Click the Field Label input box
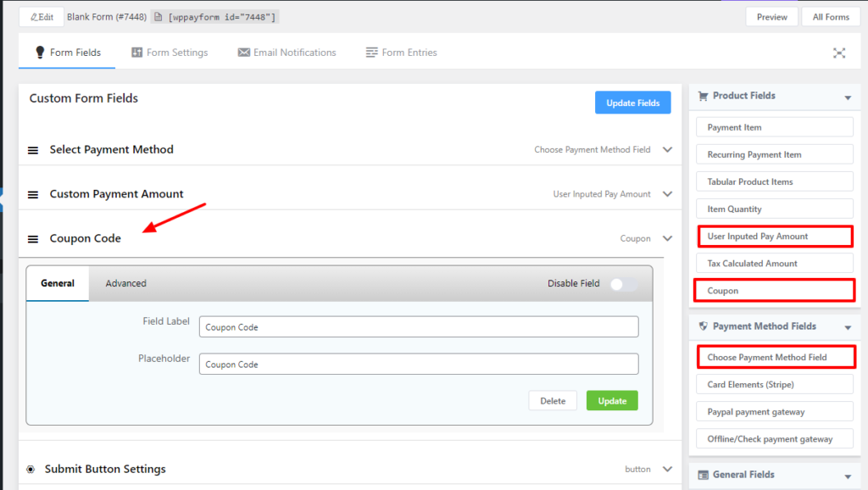 [x=419, y=327]
